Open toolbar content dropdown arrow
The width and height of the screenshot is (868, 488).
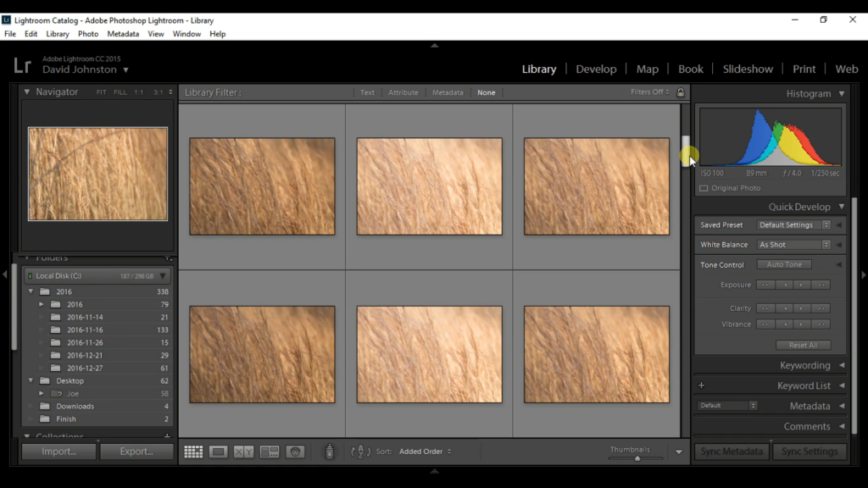tap(679, 452)
